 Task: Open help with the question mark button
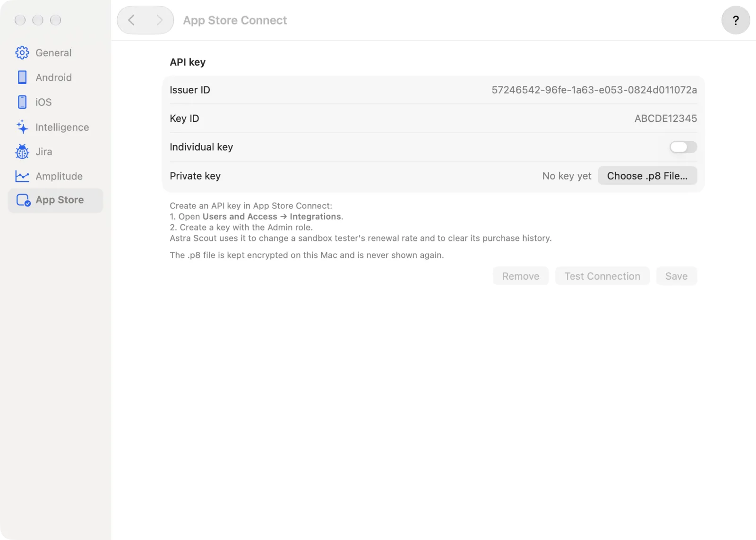pos(735,20)
